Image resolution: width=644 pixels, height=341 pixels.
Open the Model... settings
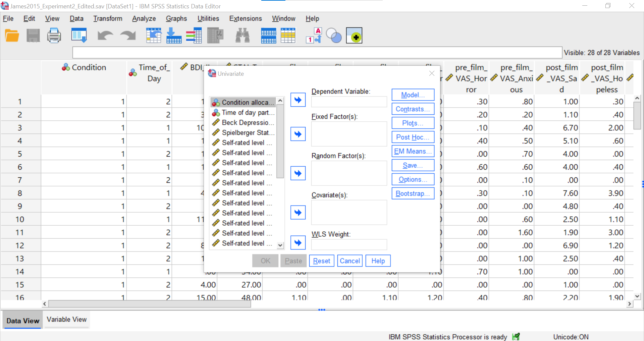pyautogui.click(x=413, y=95)
